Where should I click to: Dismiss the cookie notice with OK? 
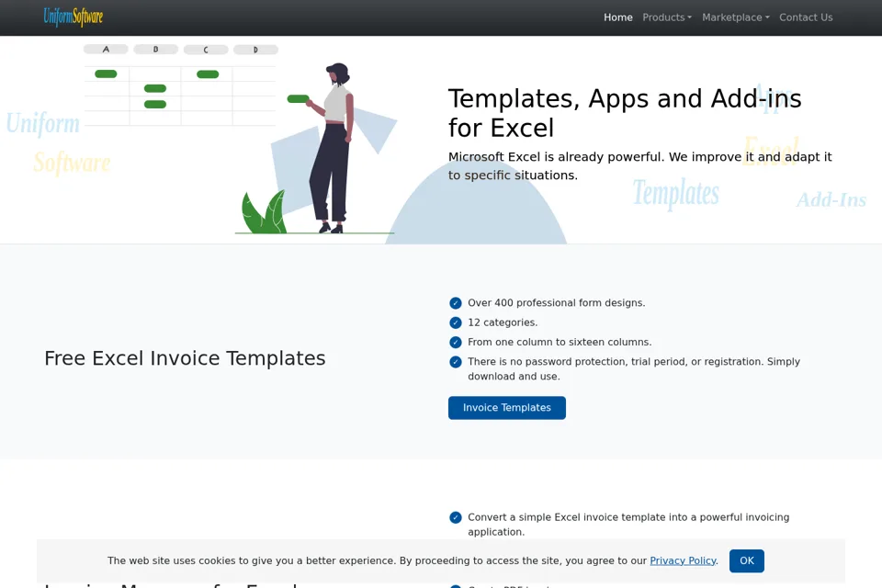[746, 560]
